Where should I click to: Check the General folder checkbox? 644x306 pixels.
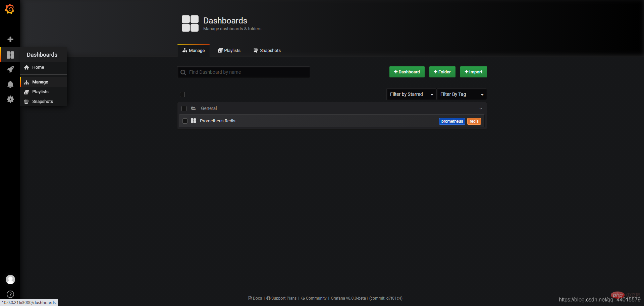[x=184, y=109]
